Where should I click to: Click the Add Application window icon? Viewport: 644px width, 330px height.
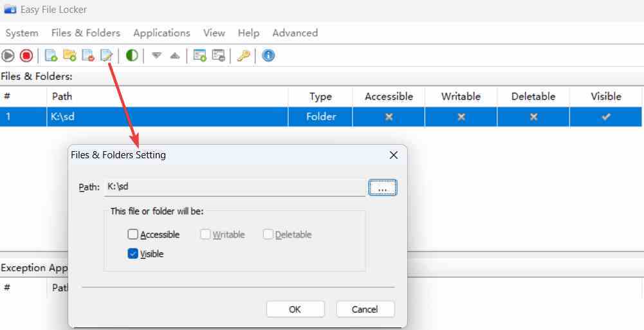click(x=200, y=55)
